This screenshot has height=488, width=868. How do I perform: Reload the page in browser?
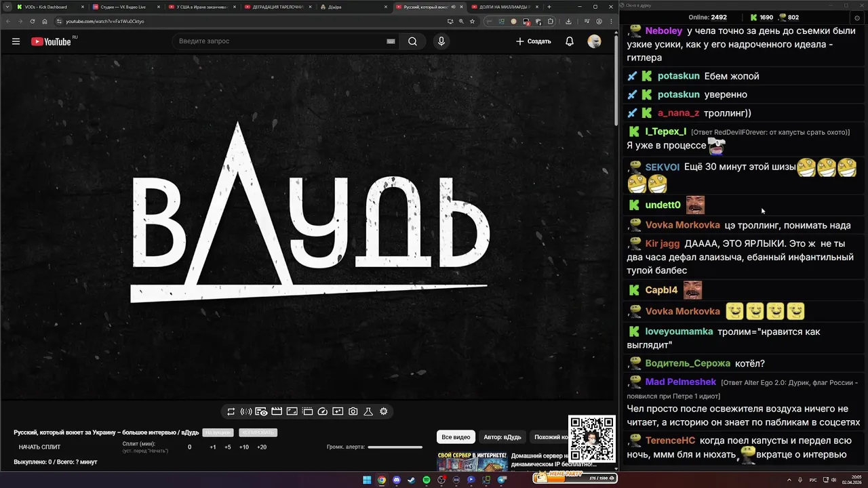click(32, 21)
